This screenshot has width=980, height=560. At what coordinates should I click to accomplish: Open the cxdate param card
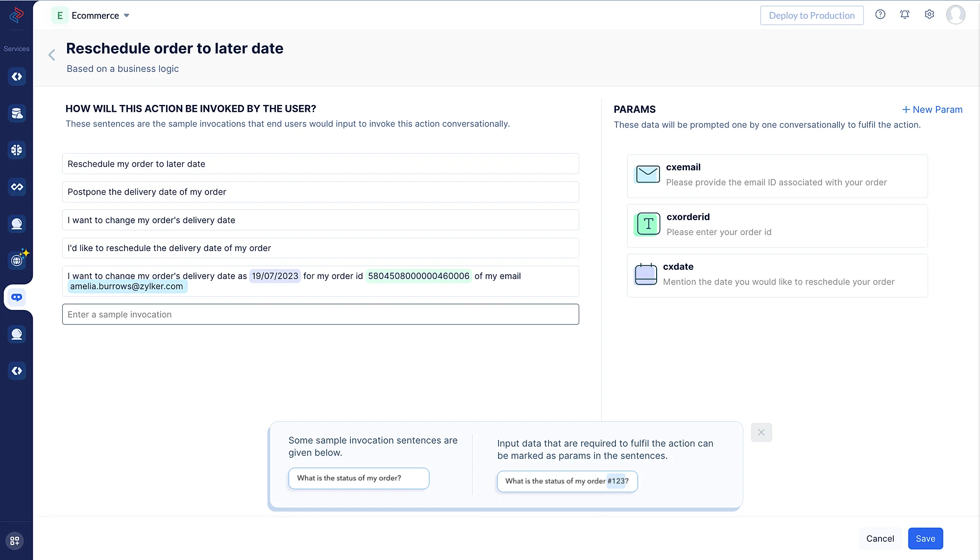coord(777,275)
